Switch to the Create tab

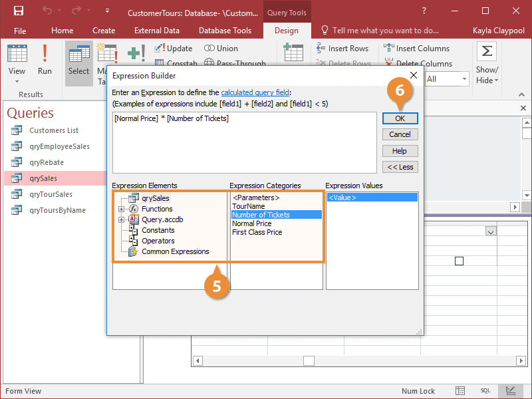coord(104,31)
